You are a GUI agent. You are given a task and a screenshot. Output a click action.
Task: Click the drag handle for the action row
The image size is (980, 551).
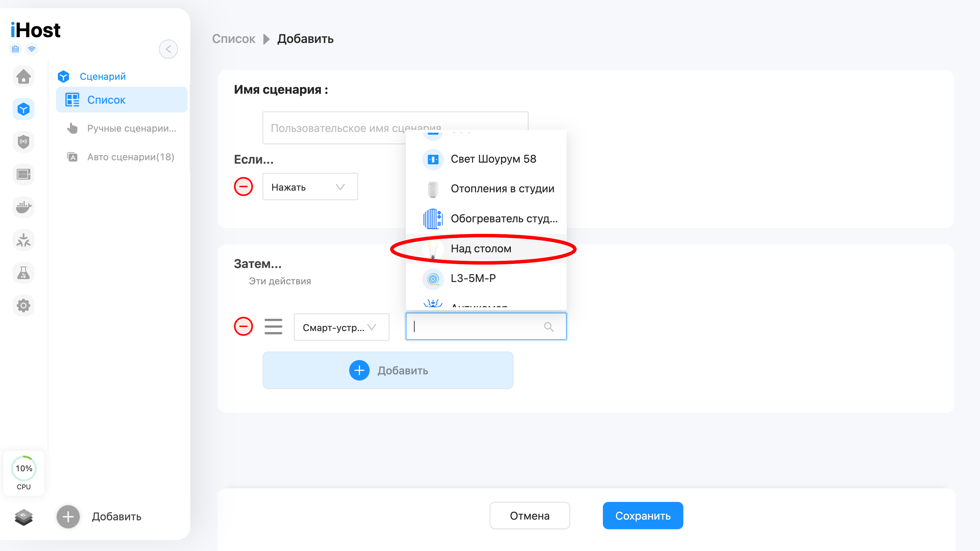(273, 327)
